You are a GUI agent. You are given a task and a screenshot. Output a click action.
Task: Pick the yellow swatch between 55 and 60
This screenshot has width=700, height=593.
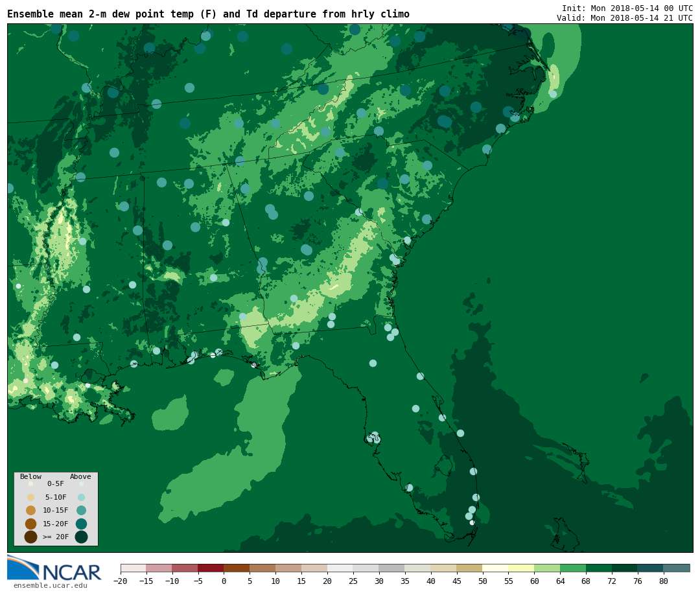(521, 568)
